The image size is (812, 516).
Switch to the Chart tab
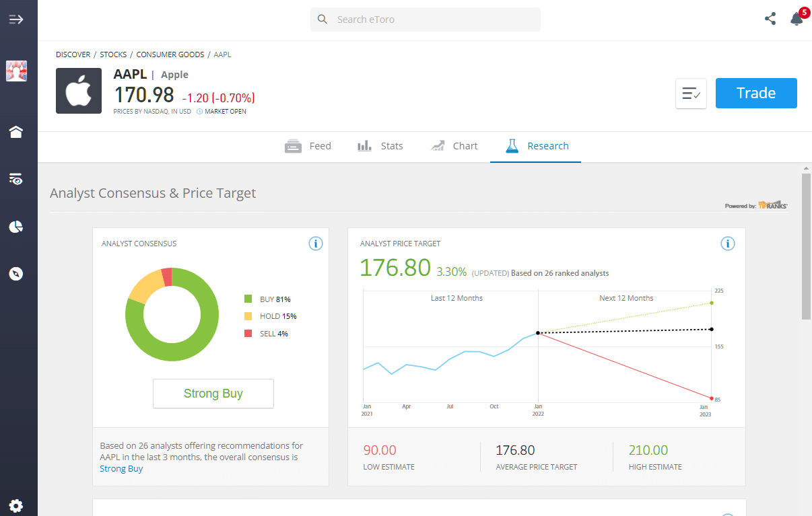pyautogui.click(x=454, y=146)
